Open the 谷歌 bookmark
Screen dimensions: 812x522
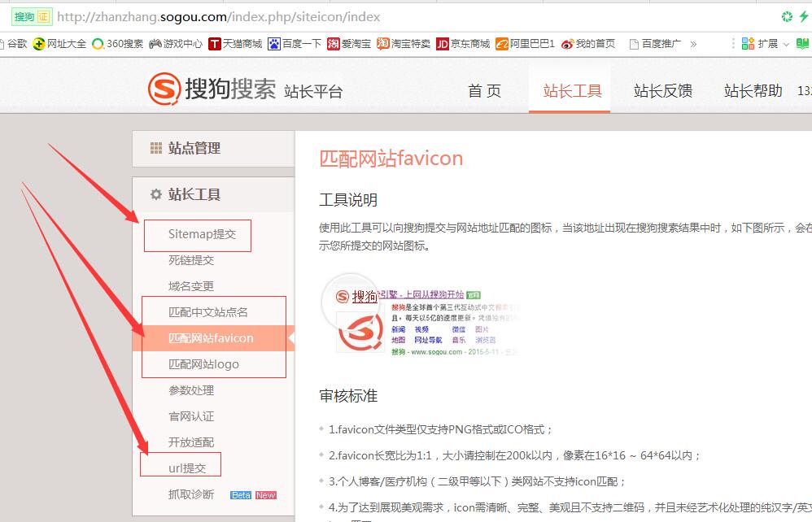[x=14, y=44]
